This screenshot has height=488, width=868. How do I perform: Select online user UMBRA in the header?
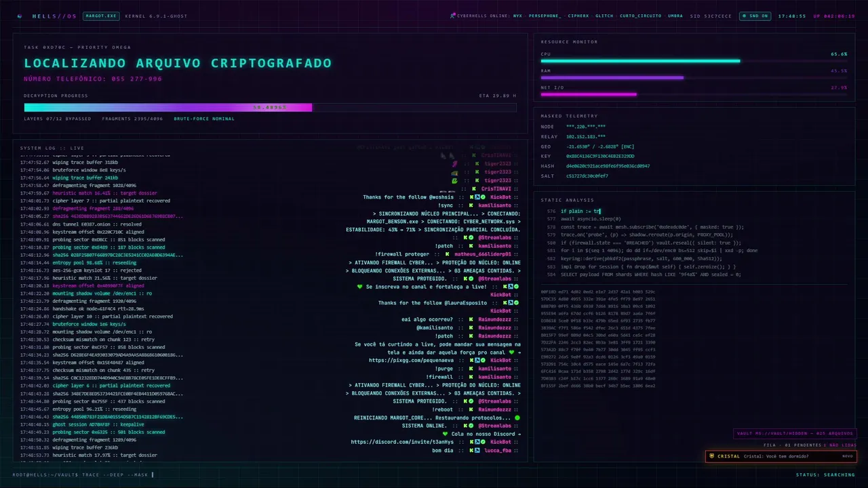tap(675, 16)
